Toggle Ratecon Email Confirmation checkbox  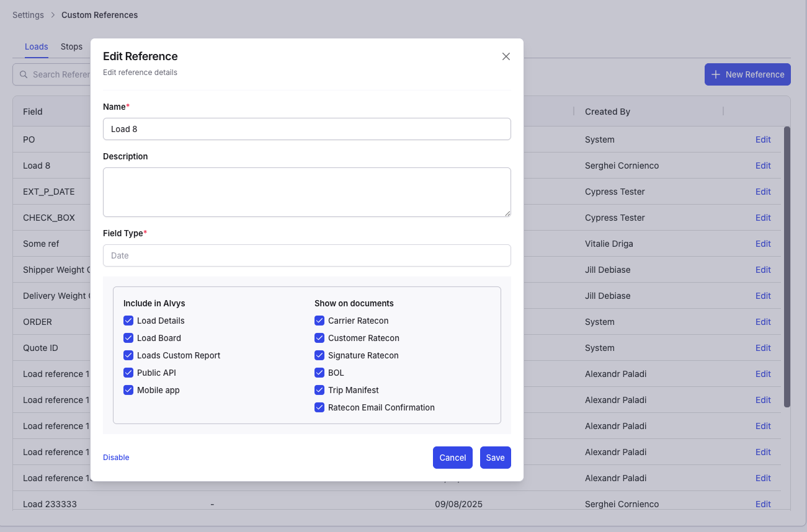319,407
